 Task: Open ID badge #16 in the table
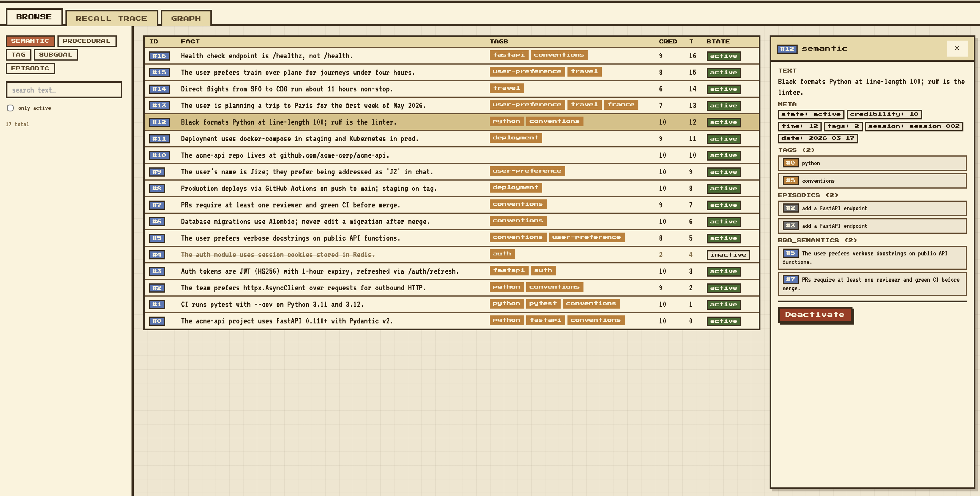click(160, 56)
